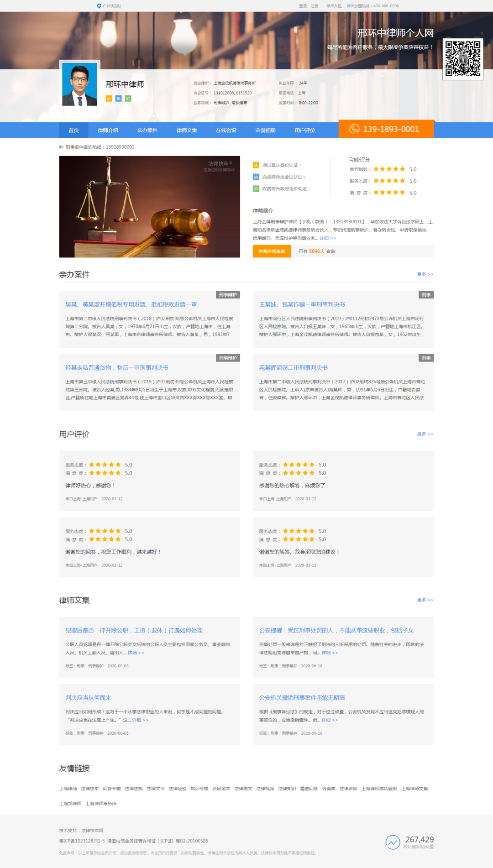Click the scales and gavel banner image
493x868 pixels.
(149, 207)
